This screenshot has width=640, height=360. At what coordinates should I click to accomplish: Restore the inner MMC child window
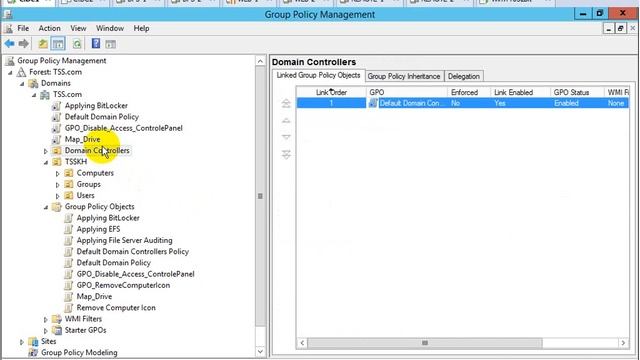620,28
